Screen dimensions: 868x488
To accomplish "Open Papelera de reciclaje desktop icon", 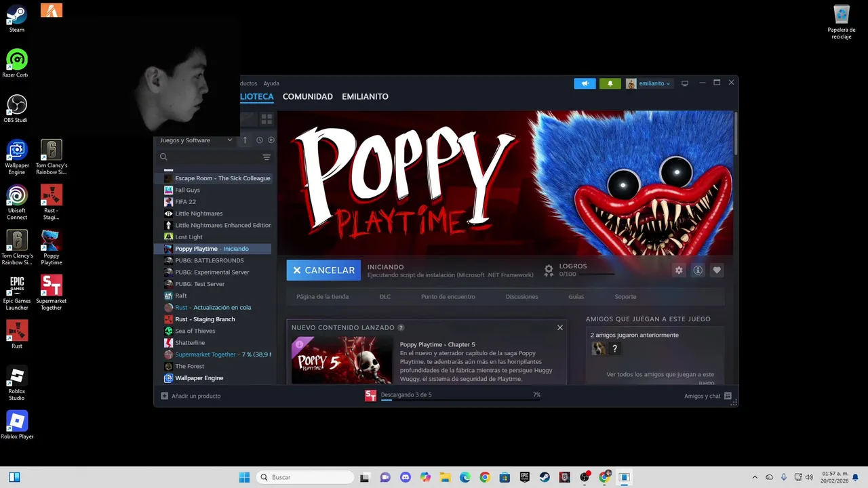I will coord(842,22).
